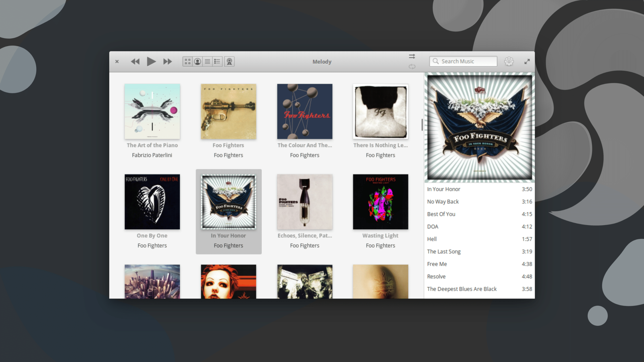This screenshot has height=362, width=644.
Task: Open the One By One album cover
Action: point(152,202)
